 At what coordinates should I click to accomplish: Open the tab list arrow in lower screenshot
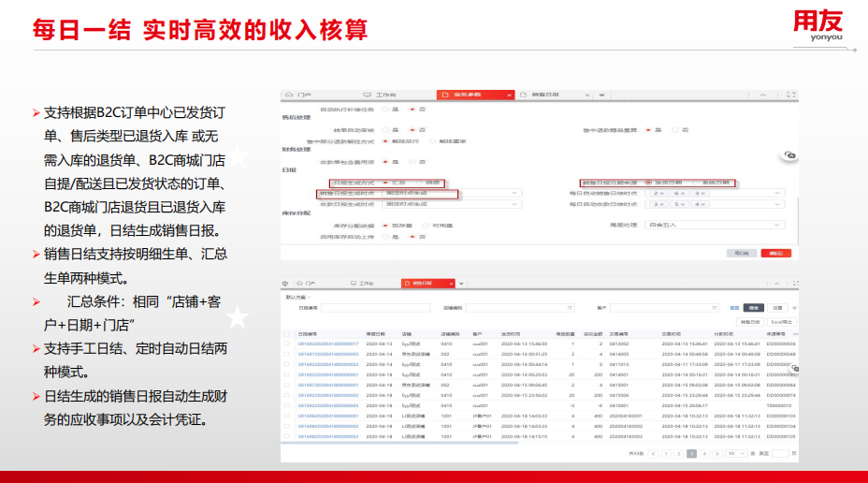[x=461, y=284]
